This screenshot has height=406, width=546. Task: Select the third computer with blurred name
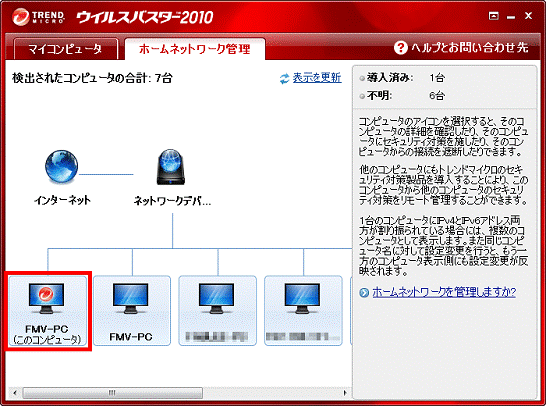[x=218, y=311]
